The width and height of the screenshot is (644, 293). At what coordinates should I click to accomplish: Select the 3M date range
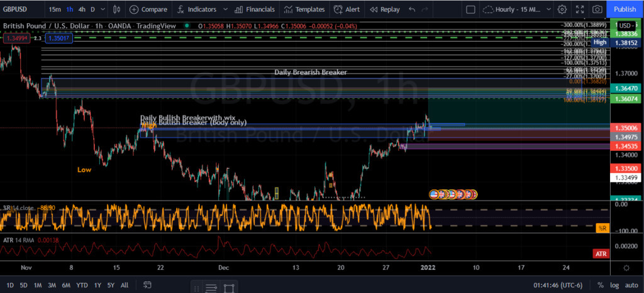click(x=52, y=285)
